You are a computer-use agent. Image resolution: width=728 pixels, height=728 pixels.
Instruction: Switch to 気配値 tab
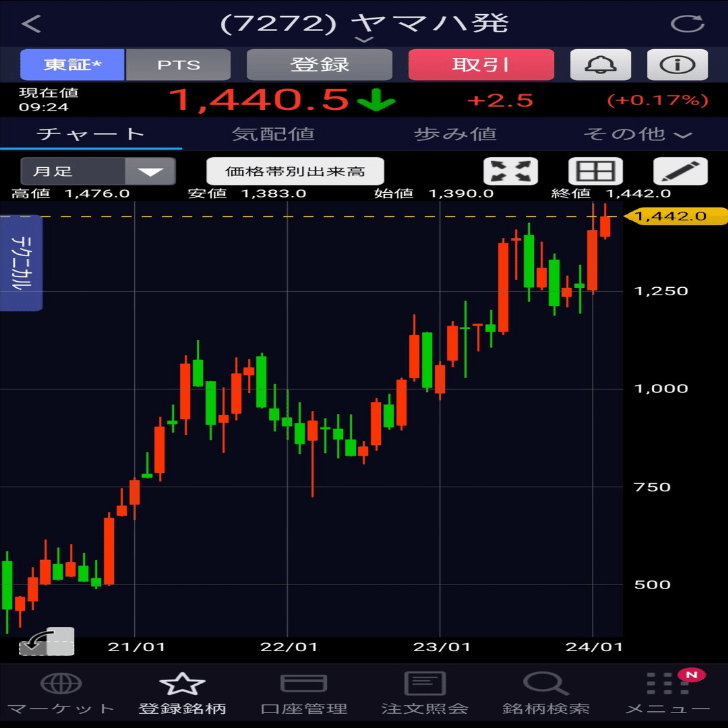[x=273, y=134]
